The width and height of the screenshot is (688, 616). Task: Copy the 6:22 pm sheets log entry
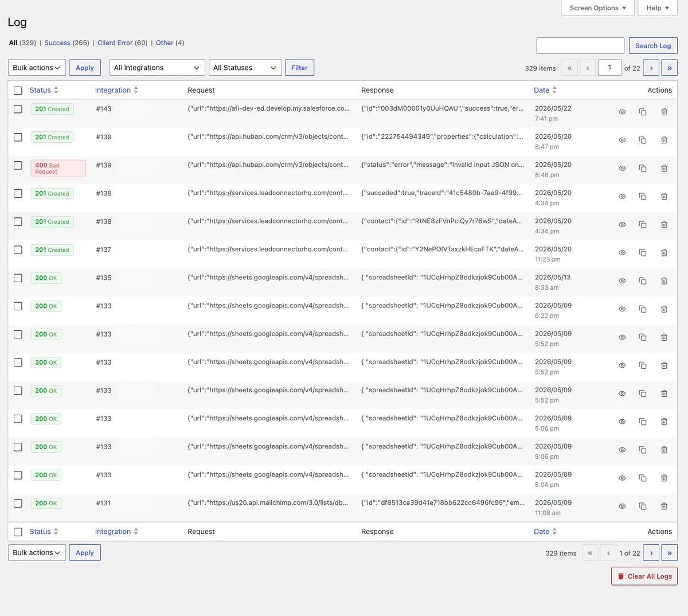[643, 309]
